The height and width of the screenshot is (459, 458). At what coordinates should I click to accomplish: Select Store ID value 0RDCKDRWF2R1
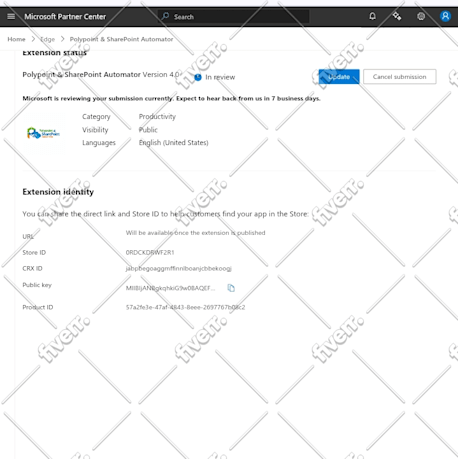click(x=150, y=252)
